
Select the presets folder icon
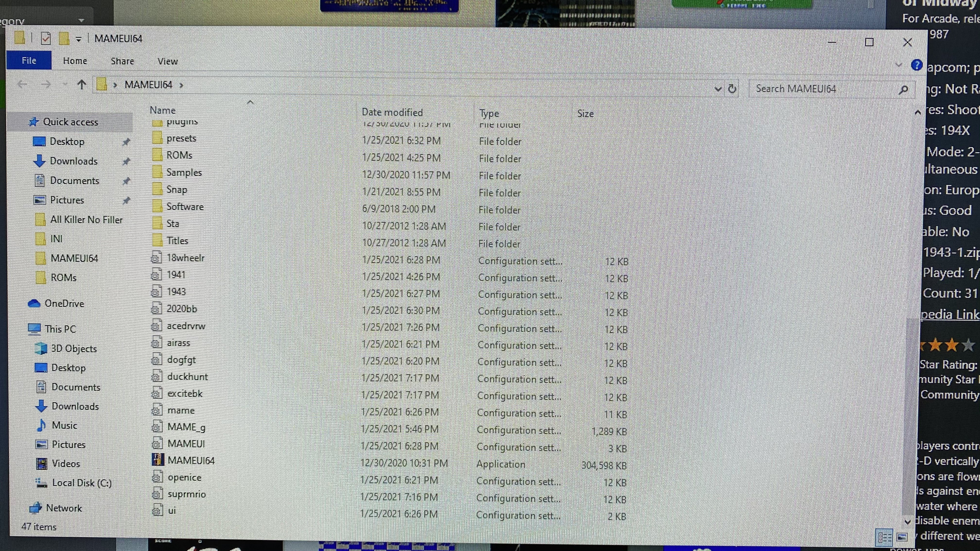pos(157,137)
